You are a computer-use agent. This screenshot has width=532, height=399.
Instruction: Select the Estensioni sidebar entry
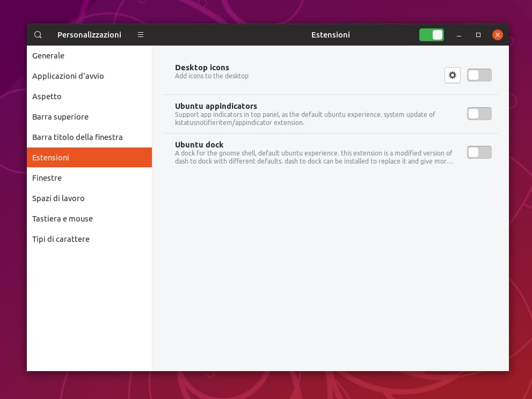tap(89, 157)
